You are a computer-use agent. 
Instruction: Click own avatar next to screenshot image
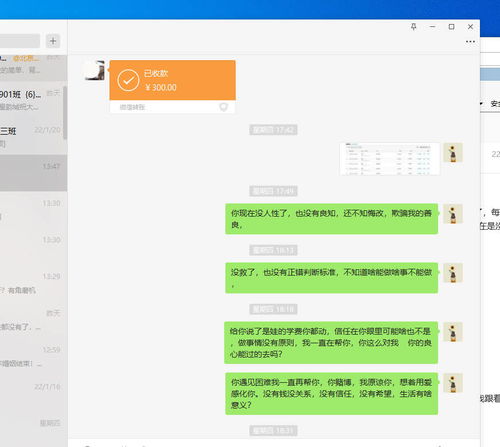(x=453, y=153)
